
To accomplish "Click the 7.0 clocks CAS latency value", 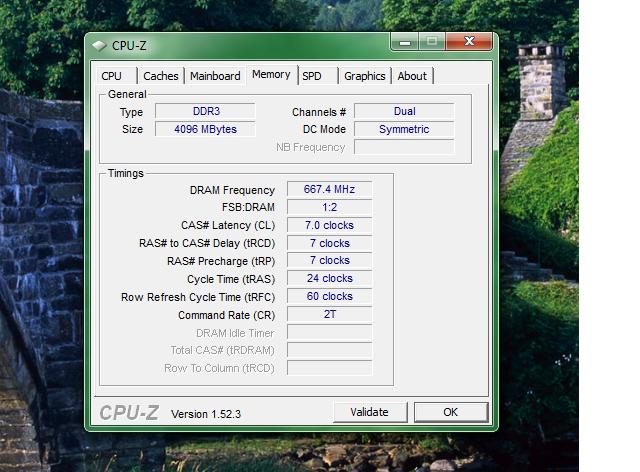I will click(x=329, y=225).
